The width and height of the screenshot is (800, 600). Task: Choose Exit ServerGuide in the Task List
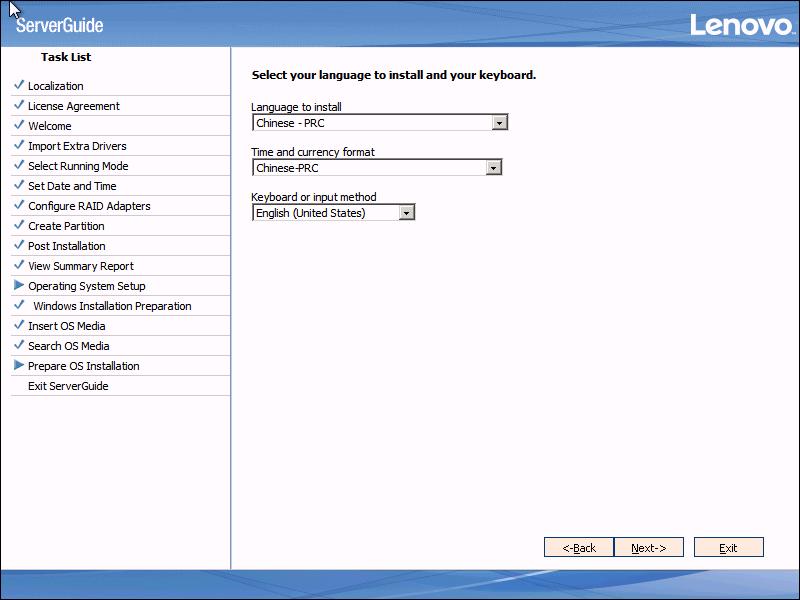click(x=68, y=386)
